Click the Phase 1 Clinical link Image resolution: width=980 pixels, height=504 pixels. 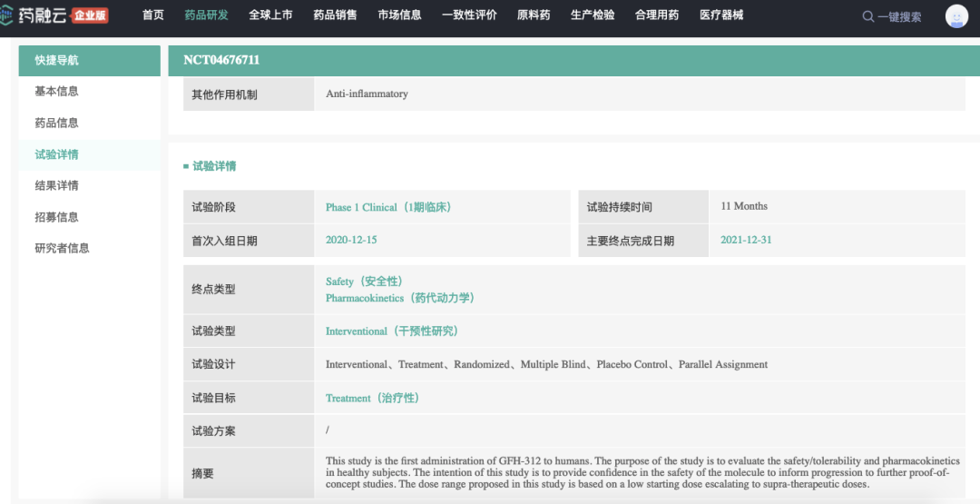click(387, 207)
